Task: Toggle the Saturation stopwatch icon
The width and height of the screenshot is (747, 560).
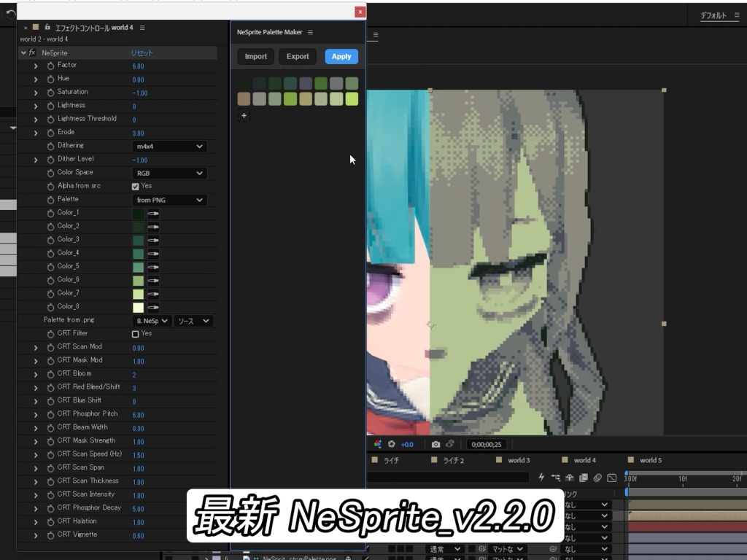Action: coord(50,93)
